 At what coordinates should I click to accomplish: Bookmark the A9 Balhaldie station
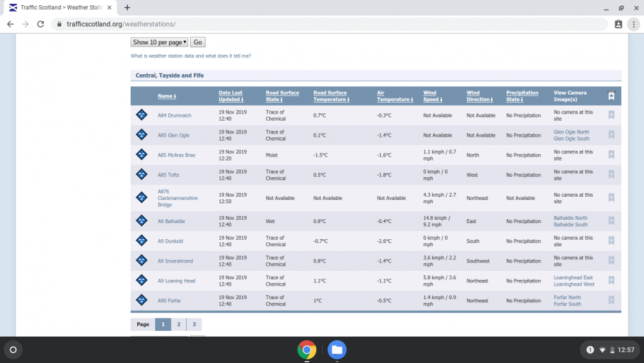click(x=611, y=221)
